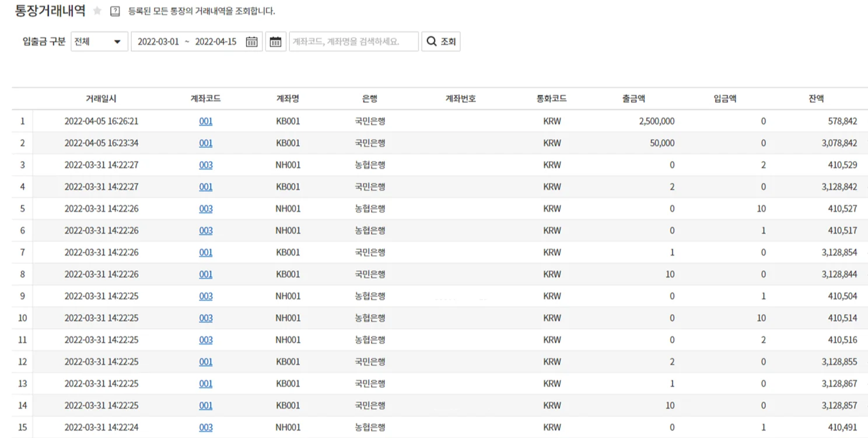Select the end date 2022-04-15
This screenshot has height=438, width=868.
click(215, 41)
